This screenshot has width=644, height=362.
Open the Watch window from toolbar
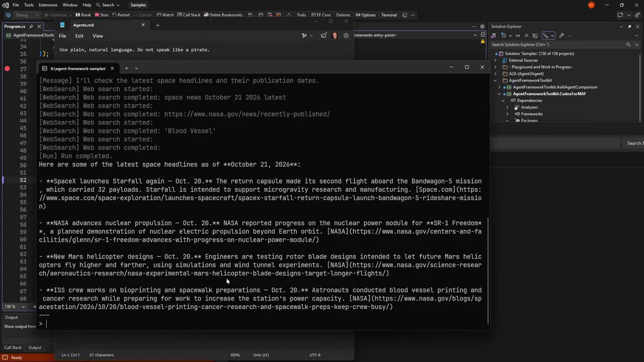click(165, 15)
